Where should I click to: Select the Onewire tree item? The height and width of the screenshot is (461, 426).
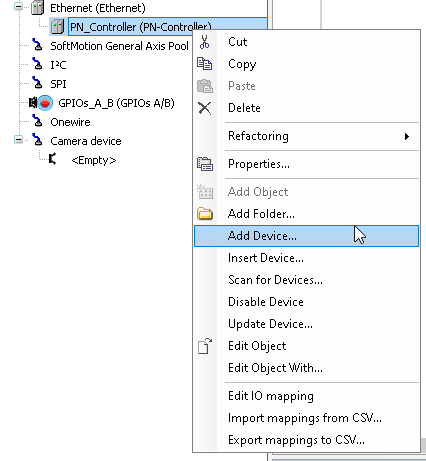coord(70,122)
